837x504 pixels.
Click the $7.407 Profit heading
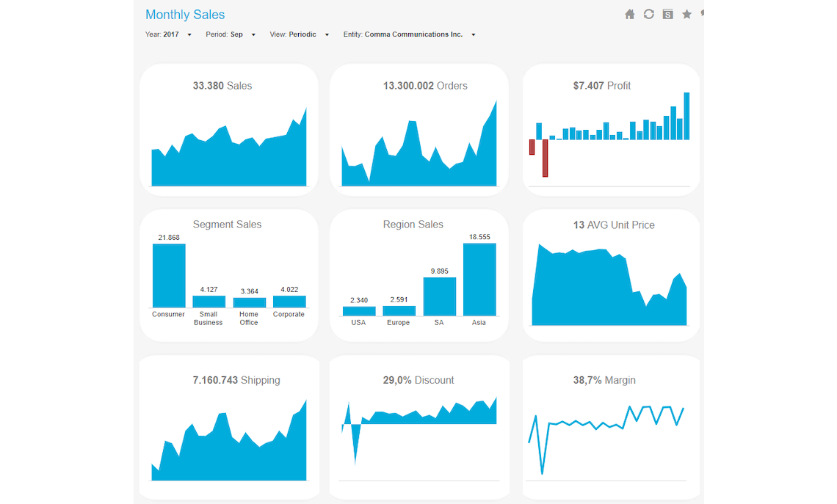pyautogui.click(x=601, y=86)
